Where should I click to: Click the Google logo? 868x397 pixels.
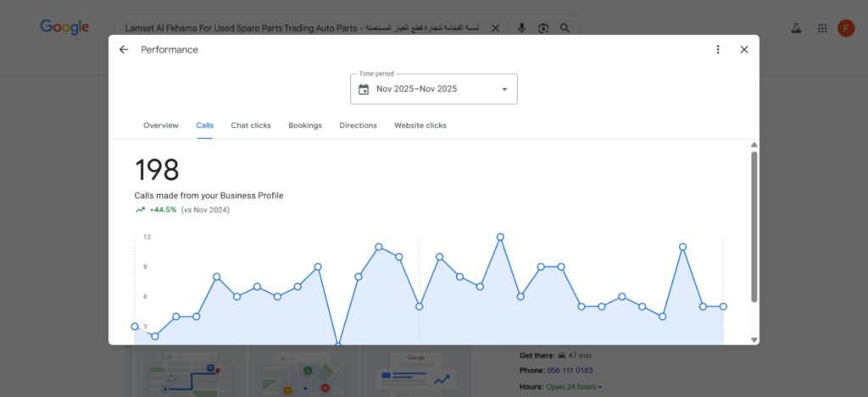pyautogui.click(x=64, y=27)
